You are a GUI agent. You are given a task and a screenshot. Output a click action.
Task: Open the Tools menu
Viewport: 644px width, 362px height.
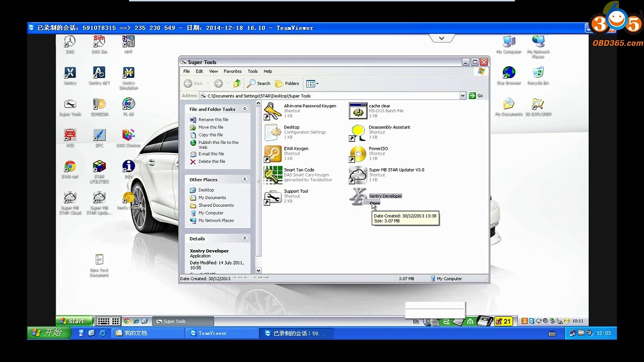(253, 71)
